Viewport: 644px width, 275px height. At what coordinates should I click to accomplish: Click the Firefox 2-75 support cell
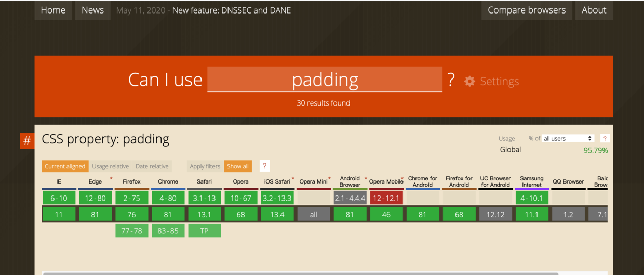131,198
